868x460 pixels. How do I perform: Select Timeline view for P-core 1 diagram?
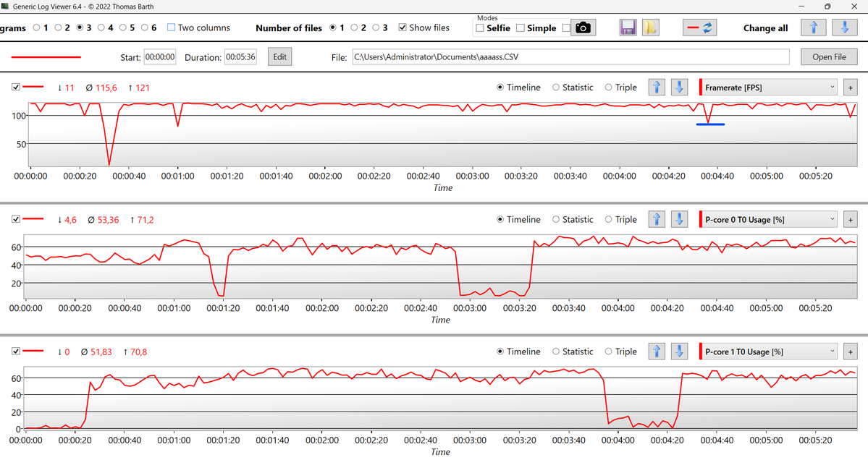(x=500, y=352)
